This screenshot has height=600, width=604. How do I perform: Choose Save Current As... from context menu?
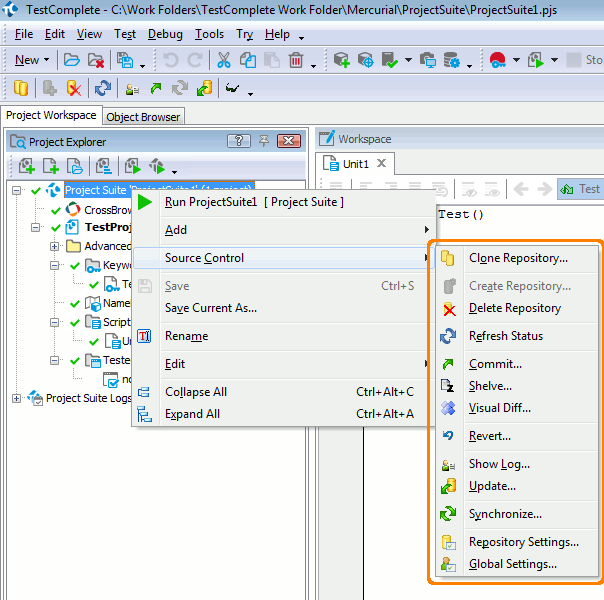click(x=283, y=308)
